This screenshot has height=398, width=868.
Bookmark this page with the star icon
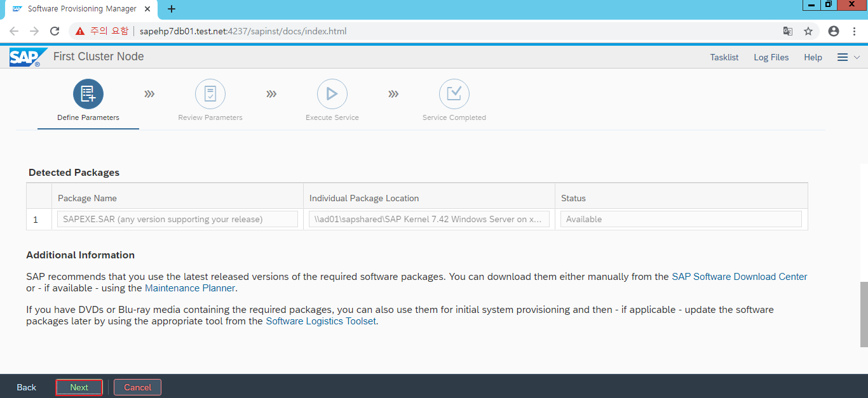pos(808,31)
